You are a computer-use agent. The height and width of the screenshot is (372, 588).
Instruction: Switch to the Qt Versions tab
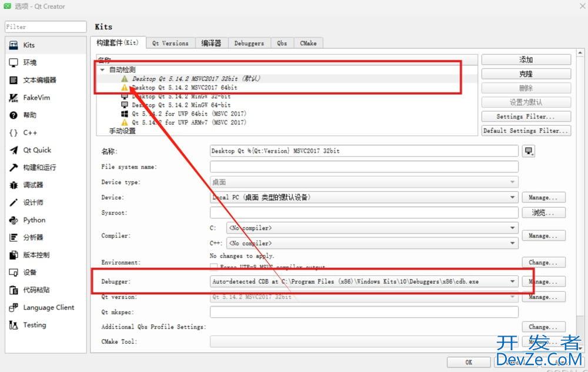click(171, 43)
